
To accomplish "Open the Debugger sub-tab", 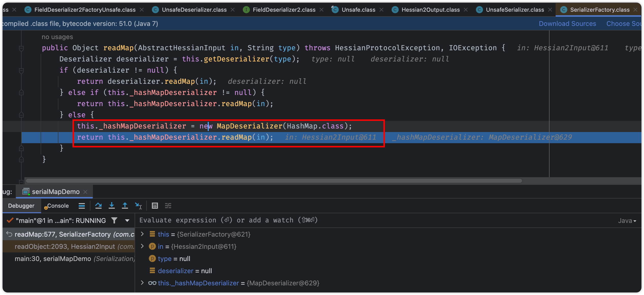I will [x=21, y=206].
